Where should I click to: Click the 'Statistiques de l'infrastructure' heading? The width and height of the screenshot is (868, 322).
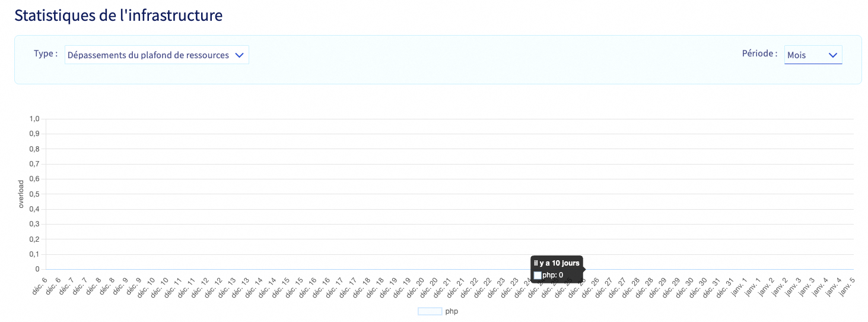point(119,15)
